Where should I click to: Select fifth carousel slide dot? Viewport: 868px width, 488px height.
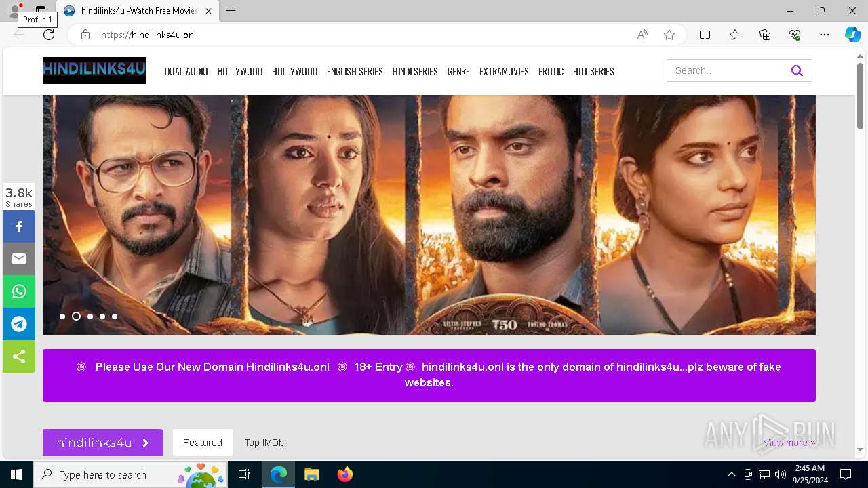coord(115,317)
